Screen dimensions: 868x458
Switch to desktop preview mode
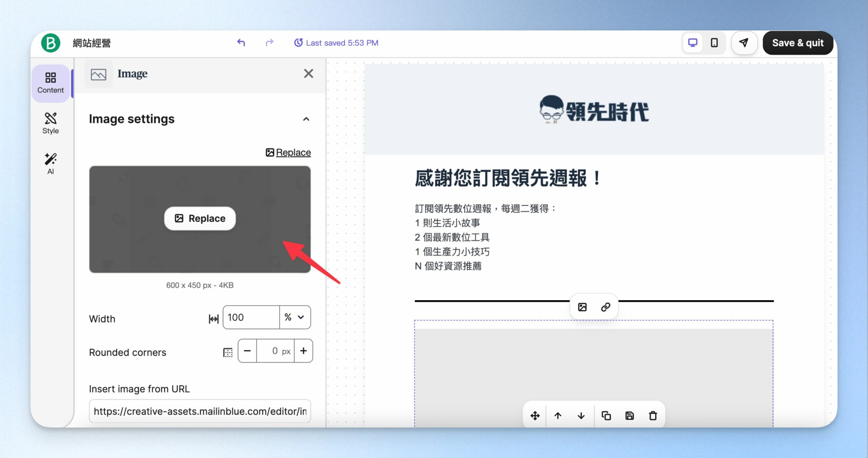pos(693,43)
